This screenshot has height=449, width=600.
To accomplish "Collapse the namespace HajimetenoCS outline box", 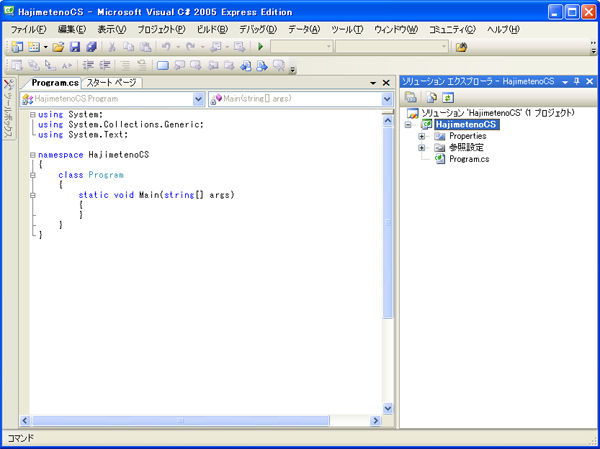I will coord(33,155).
